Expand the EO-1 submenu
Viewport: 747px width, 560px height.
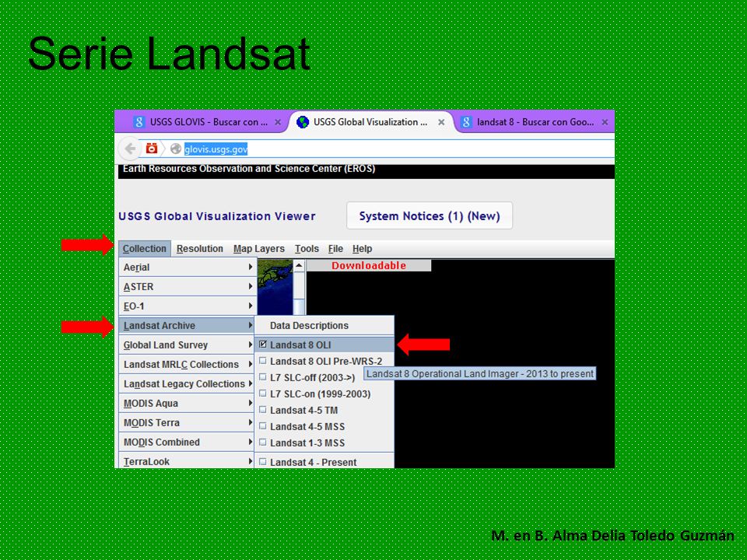[x=188, y=306]
